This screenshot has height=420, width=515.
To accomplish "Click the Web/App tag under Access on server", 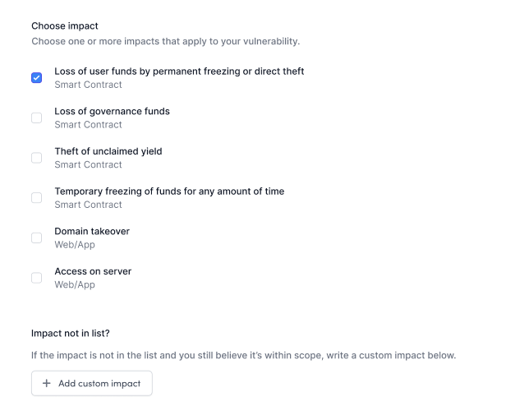I will click(x=75, y=285).
